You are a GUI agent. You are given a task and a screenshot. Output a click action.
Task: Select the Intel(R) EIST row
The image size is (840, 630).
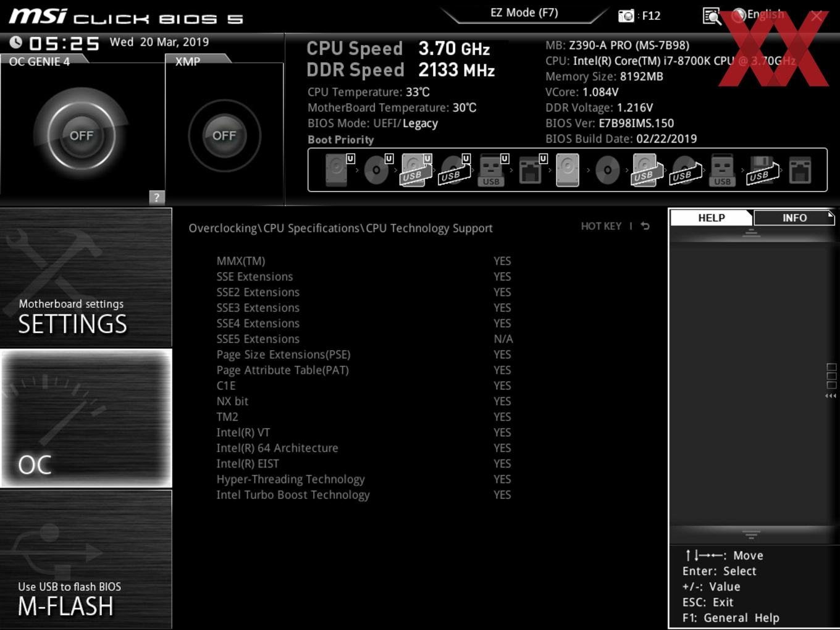[364, 463]
